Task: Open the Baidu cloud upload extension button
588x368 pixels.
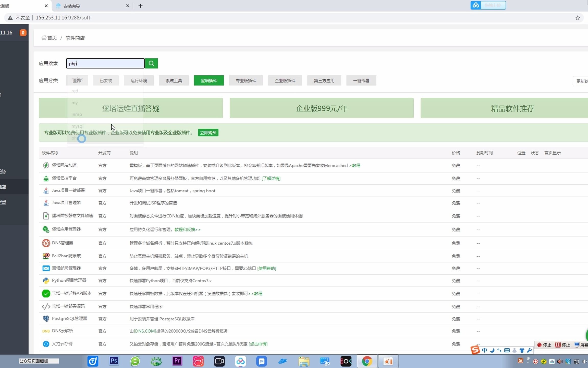Action: (x=488, y=5)
